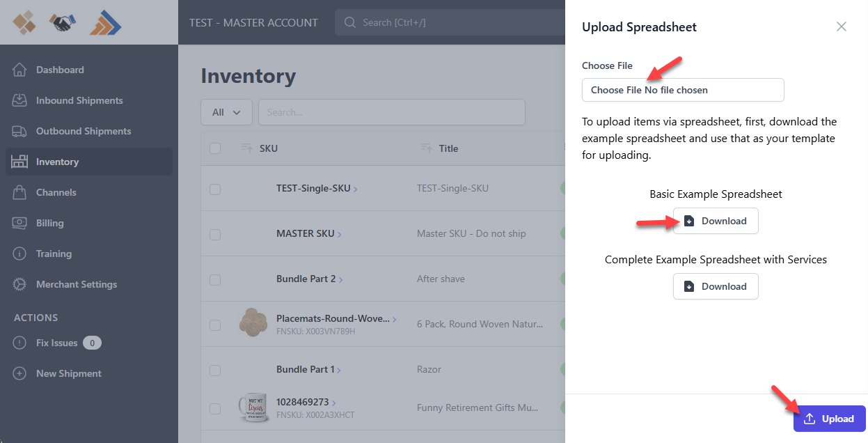
Task: Check the 1028469273 row checkbox
Action: point(215,408)
